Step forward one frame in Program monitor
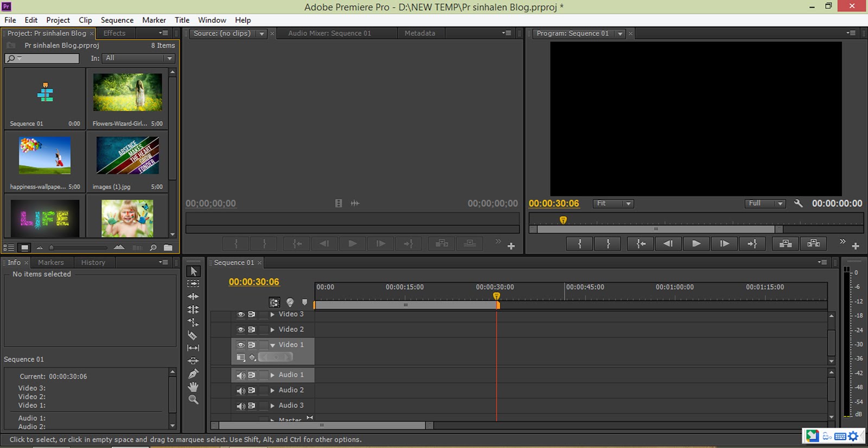This screenshot has width=868, height=448. tap(724, 244)
